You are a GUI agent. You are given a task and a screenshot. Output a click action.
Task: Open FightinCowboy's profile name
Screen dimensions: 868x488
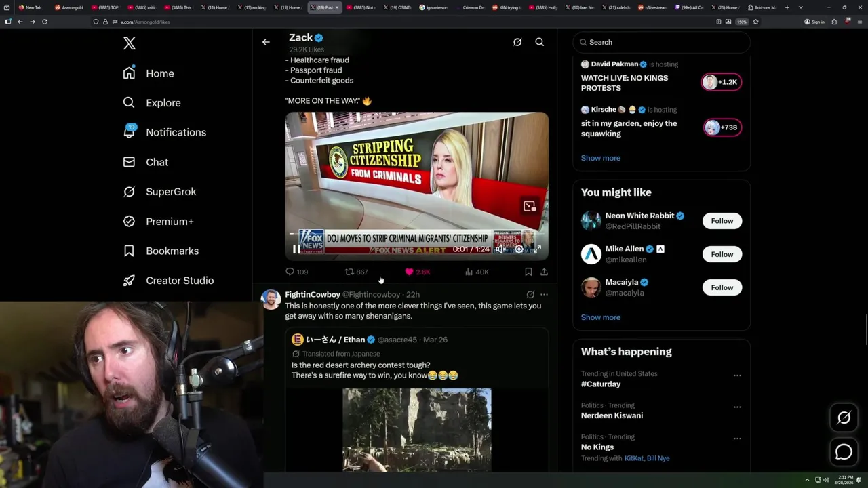pos(313,295)
